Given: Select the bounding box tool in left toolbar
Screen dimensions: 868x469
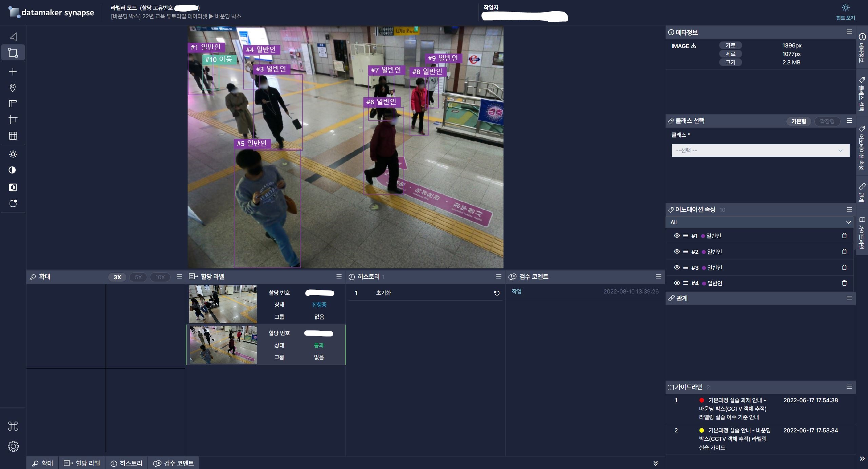Looking at the screenshot, I should point(13,53).
